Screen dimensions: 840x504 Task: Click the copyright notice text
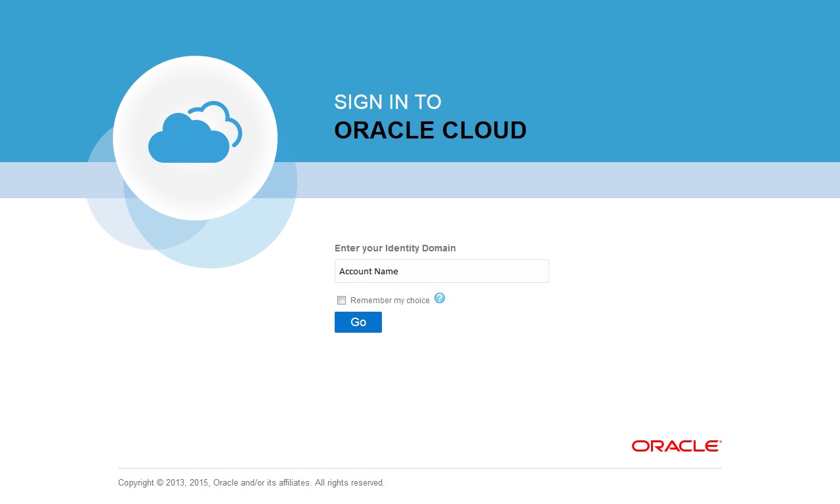pos(251,482)
